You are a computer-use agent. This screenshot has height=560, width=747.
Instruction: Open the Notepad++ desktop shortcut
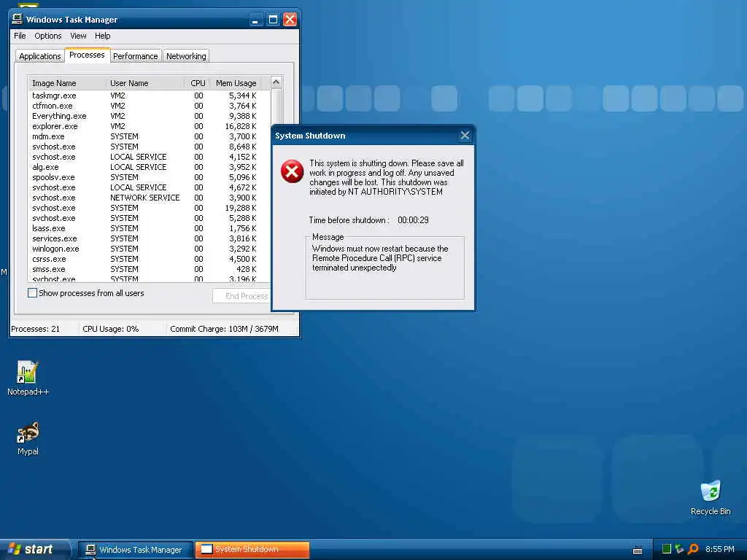click(27, 378)
